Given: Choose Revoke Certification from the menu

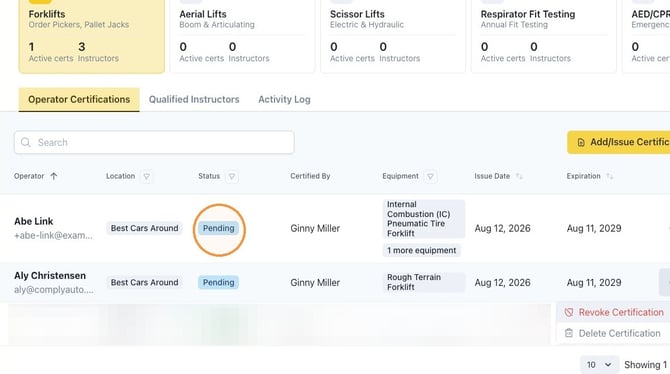Looking at the screenshot, I should 613,312.
